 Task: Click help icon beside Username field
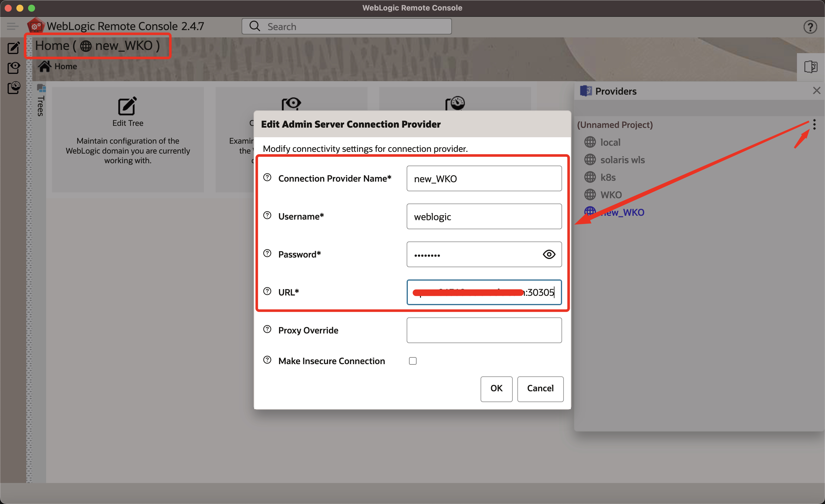(x=267, y=215)
